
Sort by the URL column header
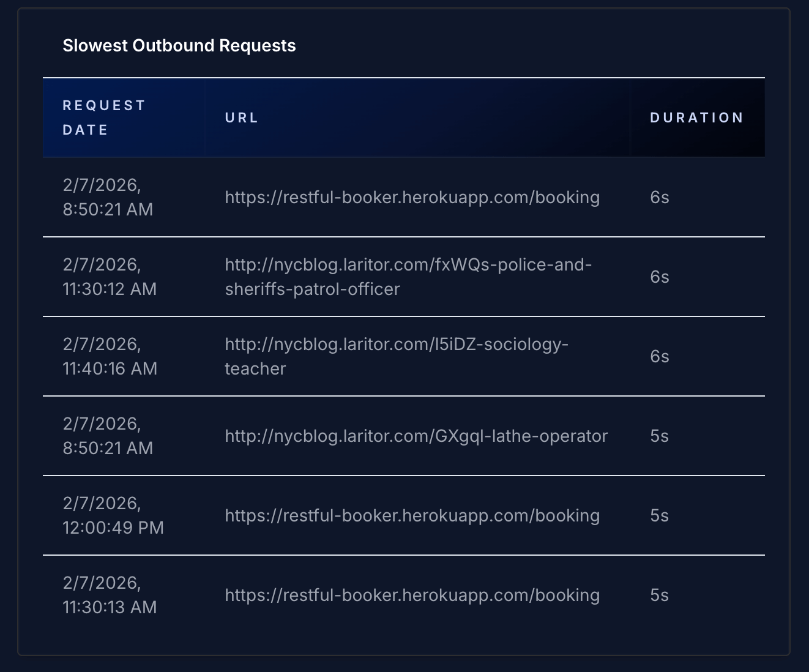click(241, 118)
